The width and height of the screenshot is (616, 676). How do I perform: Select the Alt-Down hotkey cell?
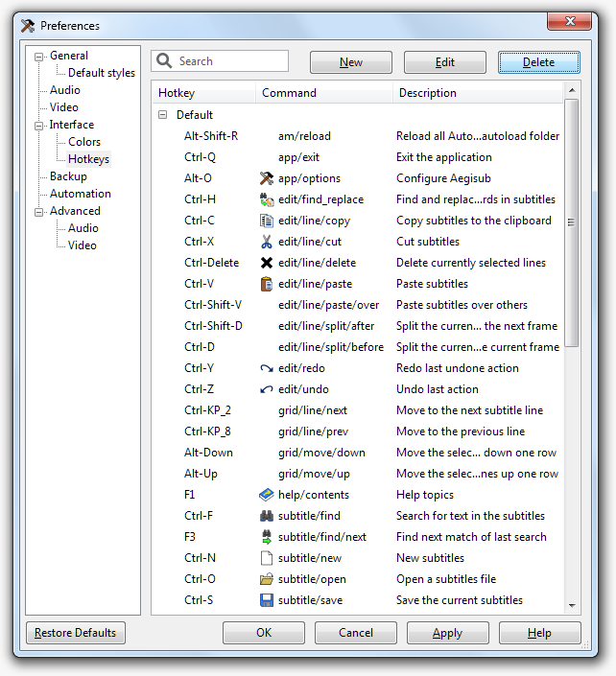tap(208, 453)
